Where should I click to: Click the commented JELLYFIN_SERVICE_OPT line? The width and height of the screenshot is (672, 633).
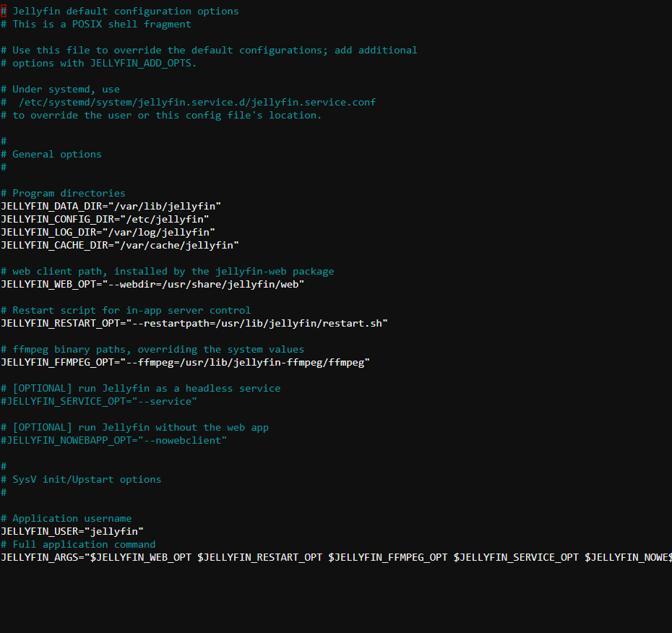[99, 401]
